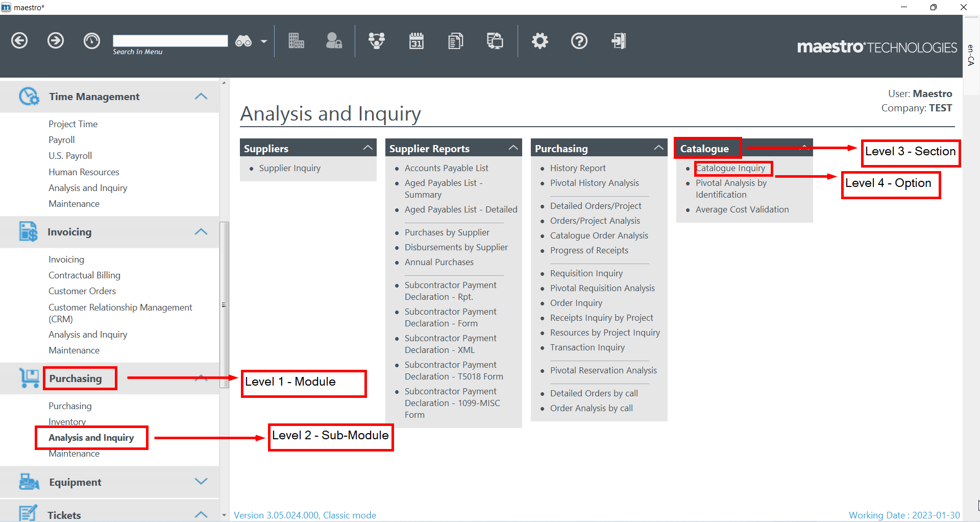Open Order Analysis by call
The height and width of the screenshot is (522, 980).
[592, 408]
